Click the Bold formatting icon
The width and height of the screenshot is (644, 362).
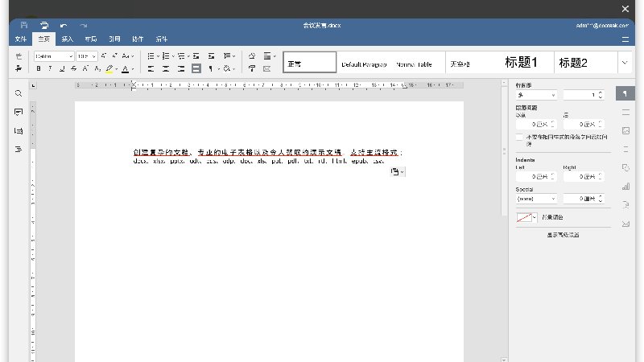tap(39, 68)
